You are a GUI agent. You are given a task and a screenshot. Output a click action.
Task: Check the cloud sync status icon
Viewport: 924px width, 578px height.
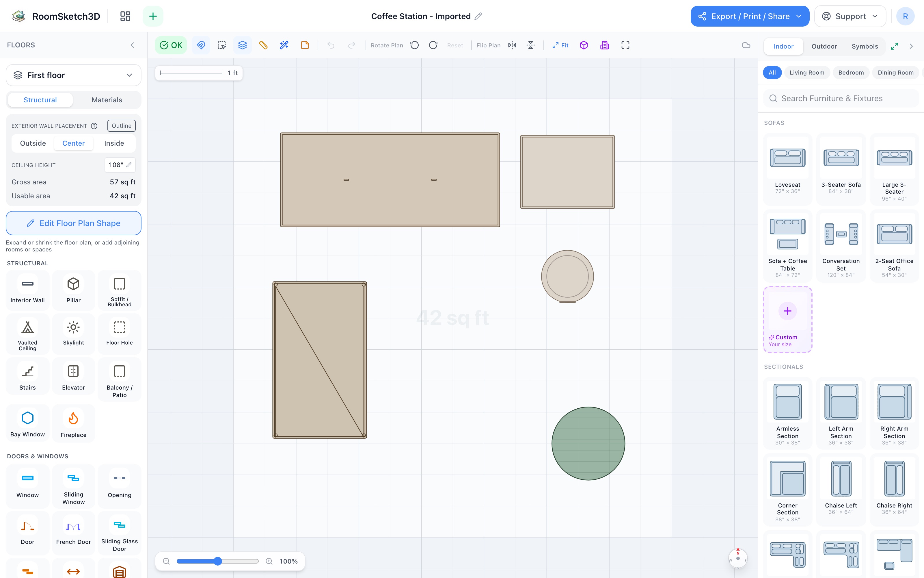coord(746,45)
